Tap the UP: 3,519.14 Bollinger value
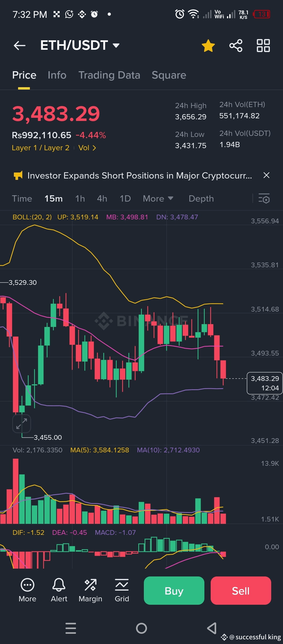This screenshot has height=644, width=283. coord(78,217)
